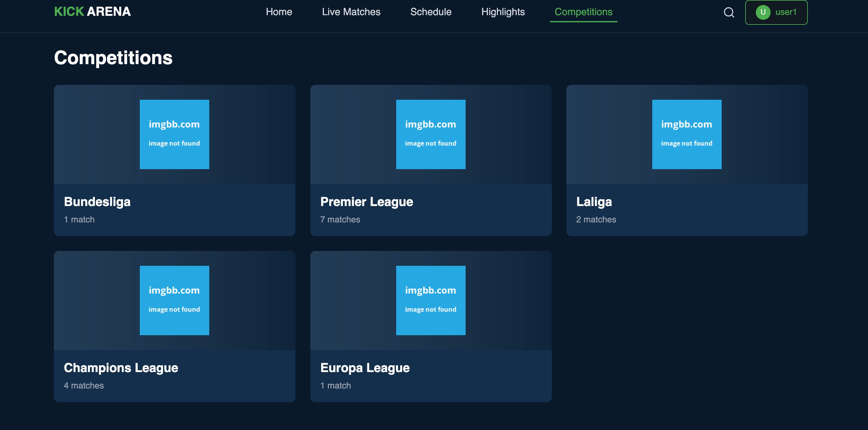
Task: Click the green U avatar icon
Action: coord(763,12)
